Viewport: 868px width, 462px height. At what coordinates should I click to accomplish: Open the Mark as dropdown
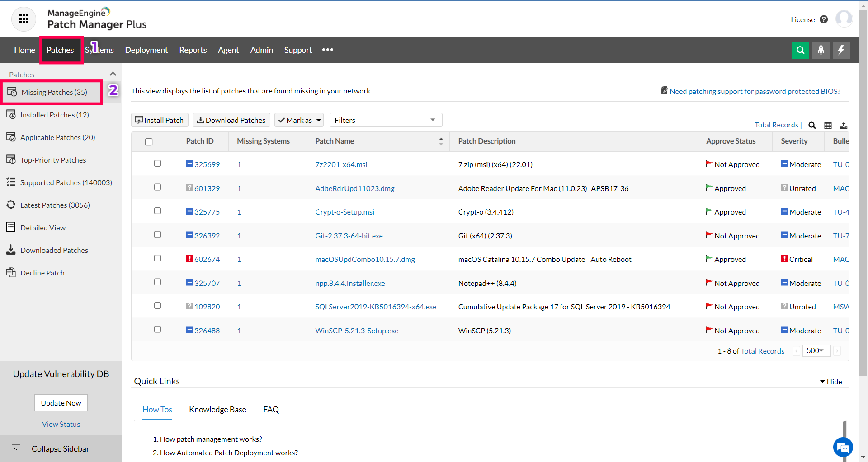[x=299, y=120]
